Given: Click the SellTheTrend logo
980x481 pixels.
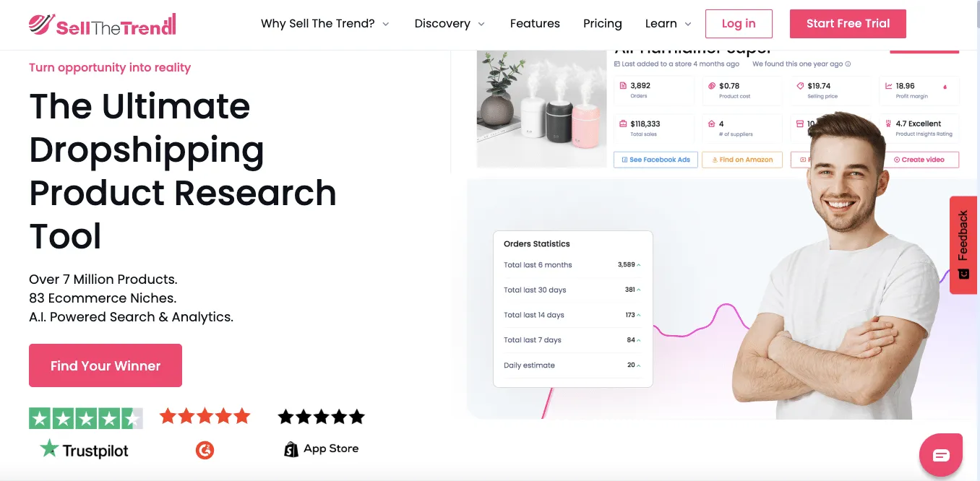Looking at the screenshot, I should [x=102, y=23].
